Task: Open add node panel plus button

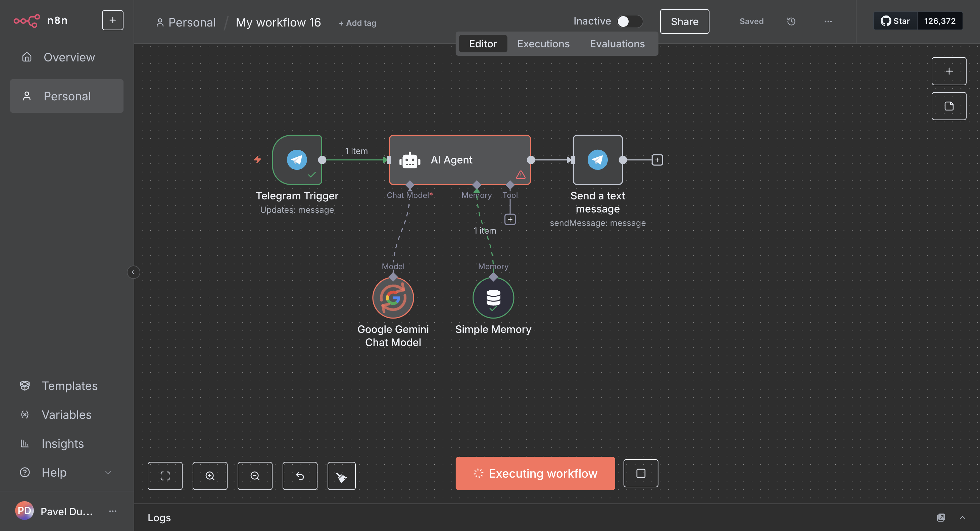Action: (x=948, y=71)
